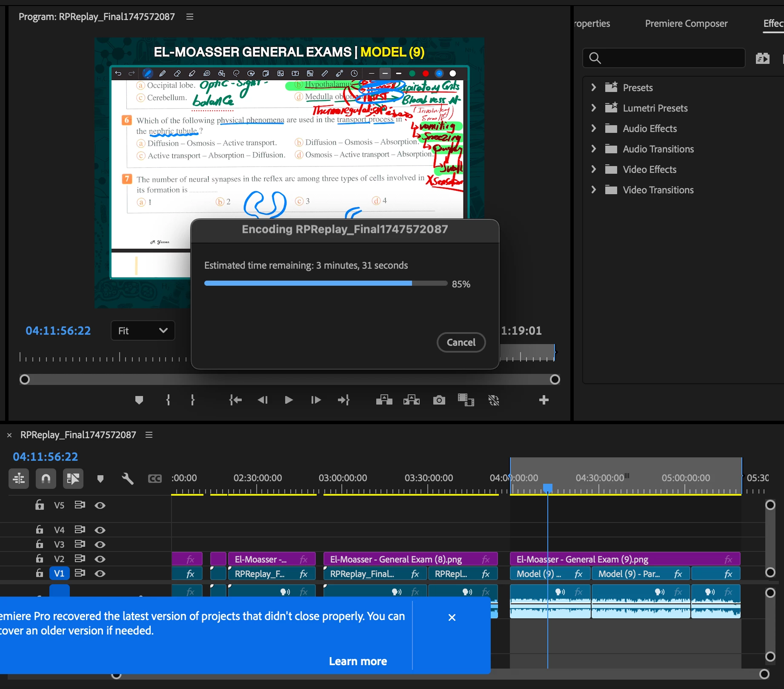Toggle proxies button in Program monitor
Viewport: 784px width, 689px height.
[494, 400]
